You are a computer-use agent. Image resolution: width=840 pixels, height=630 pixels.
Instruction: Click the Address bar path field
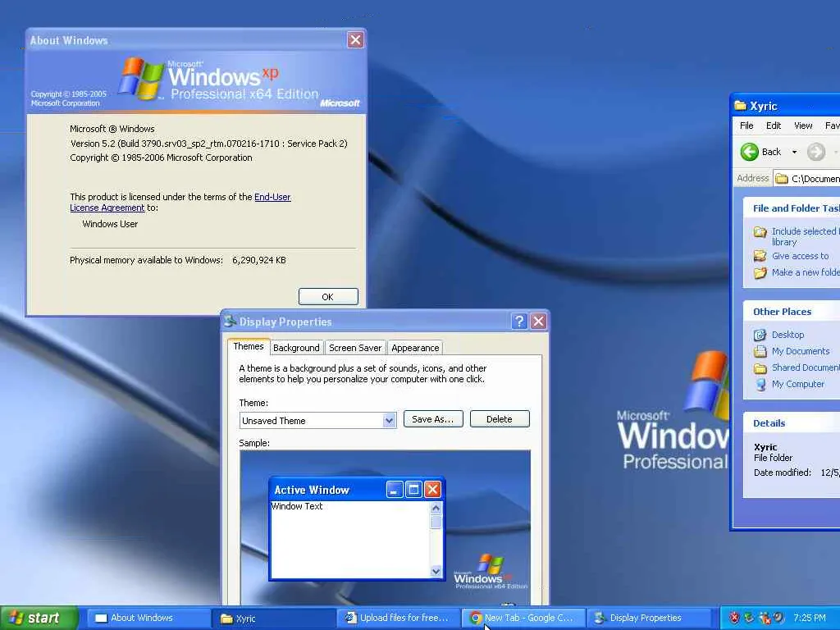(807, 178)
